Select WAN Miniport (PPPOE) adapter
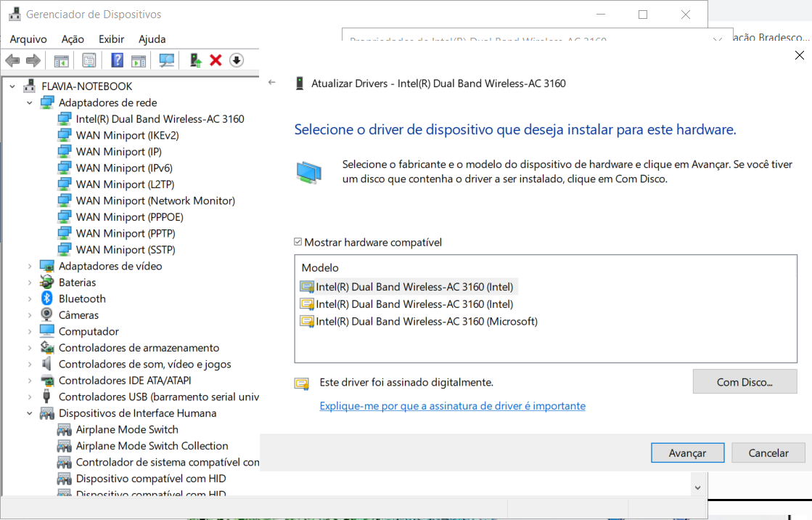 coord(129,216)
